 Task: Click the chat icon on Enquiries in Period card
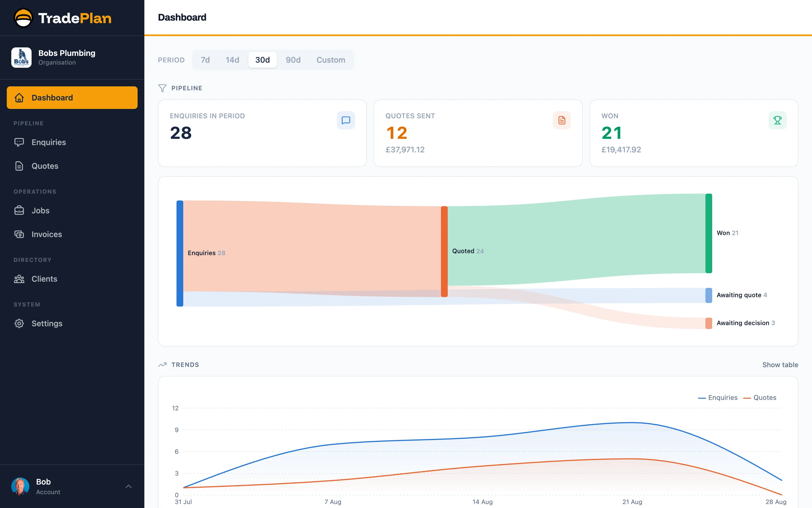click(x=346, y=120)
